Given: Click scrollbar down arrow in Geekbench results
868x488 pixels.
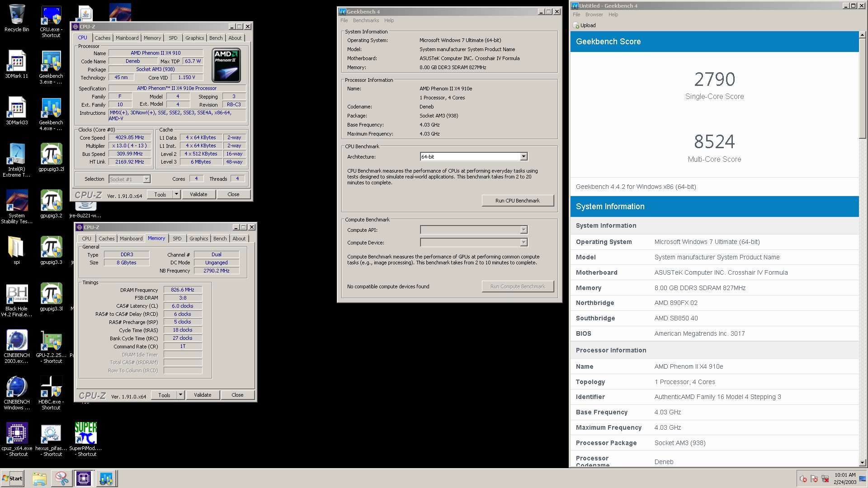Looking at the screenshot, I should [862, 463].
